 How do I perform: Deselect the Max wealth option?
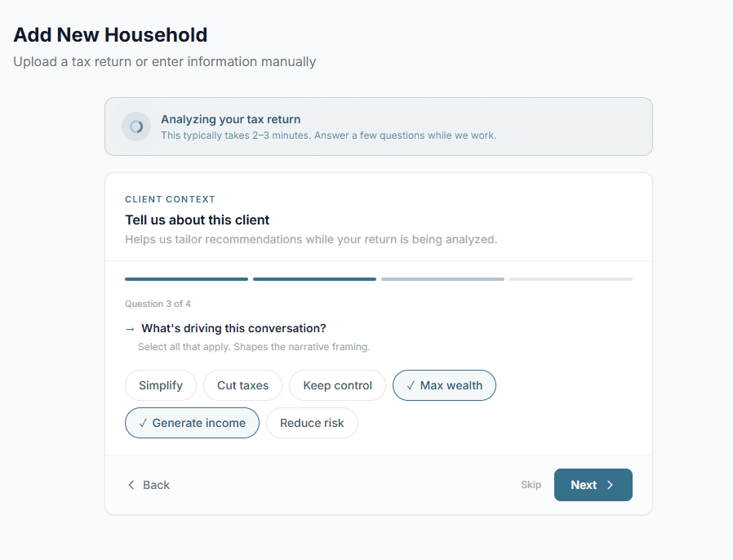444,384
